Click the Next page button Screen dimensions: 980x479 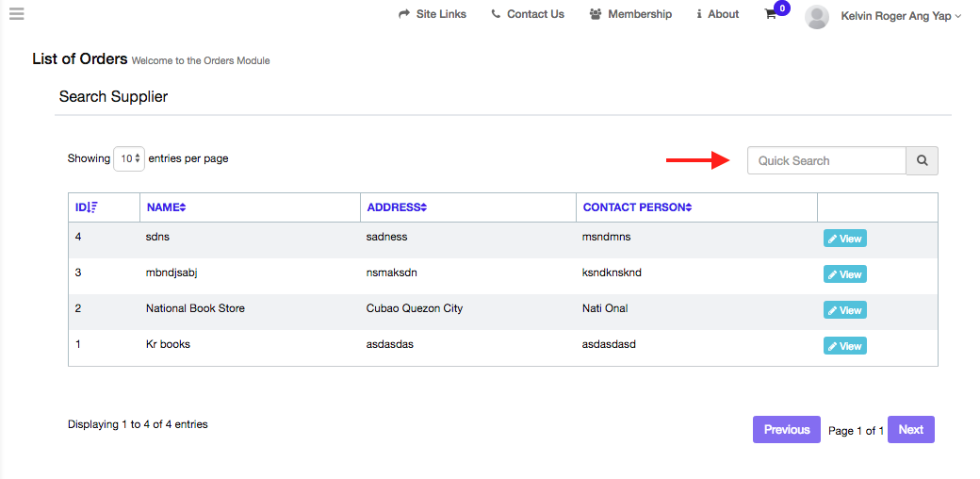coord(910,430)
